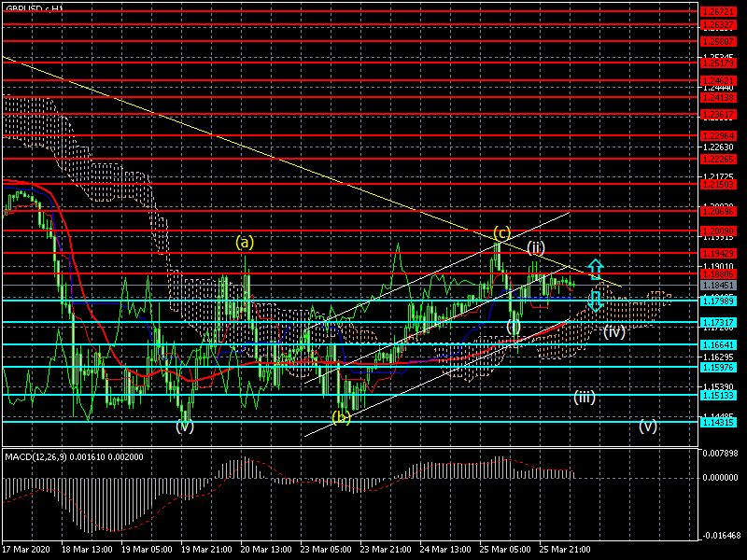Click the (v) label under the 19 Mar low
The width and height of the screenshot is (747, 560).
point(185,426)
